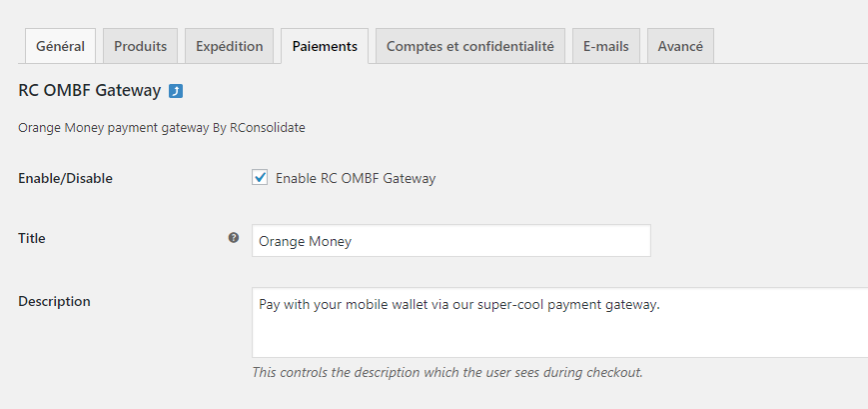Click the RC OMBF Gateway heading text
The image size is (868, 409).
90,91
